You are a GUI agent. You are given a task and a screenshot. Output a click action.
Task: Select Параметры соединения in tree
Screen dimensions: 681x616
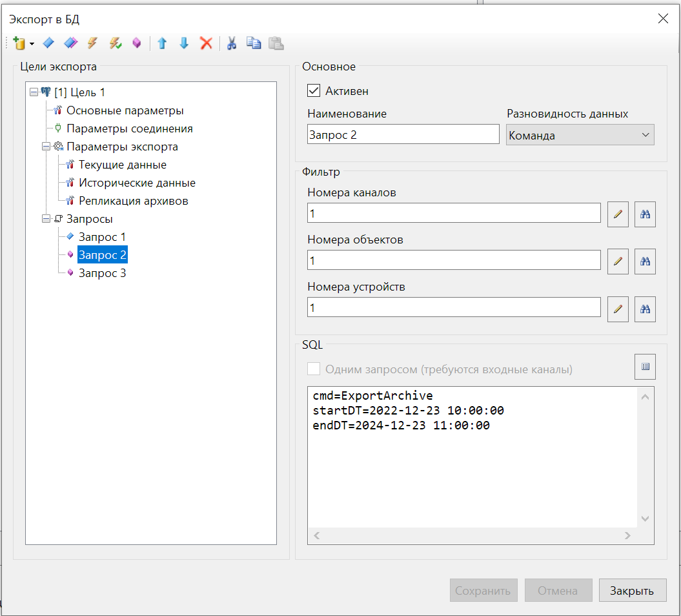pos(130,128)
